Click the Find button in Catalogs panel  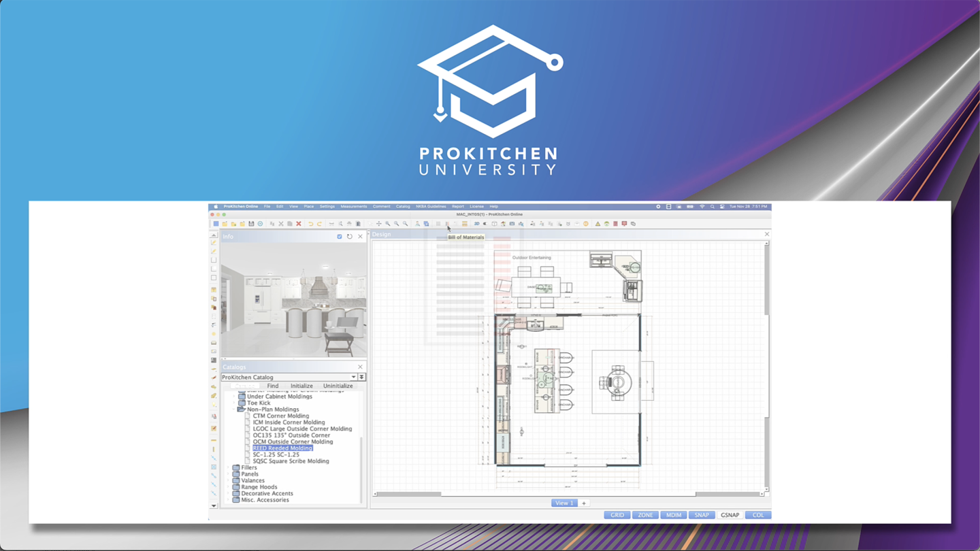click(x=272, y=386)
